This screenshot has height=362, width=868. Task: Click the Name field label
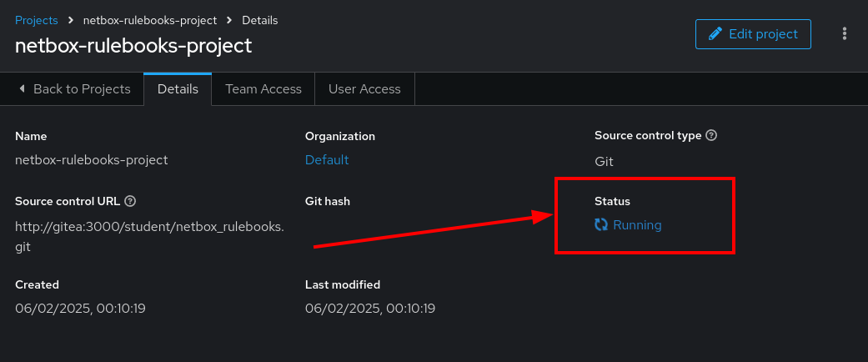click(31, 136)
